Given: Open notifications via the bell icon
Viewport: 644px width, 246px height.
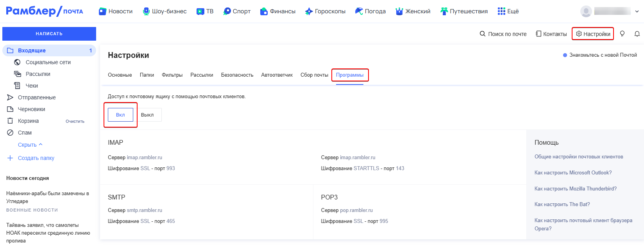Looking at the screenshot, I should 637,34.
